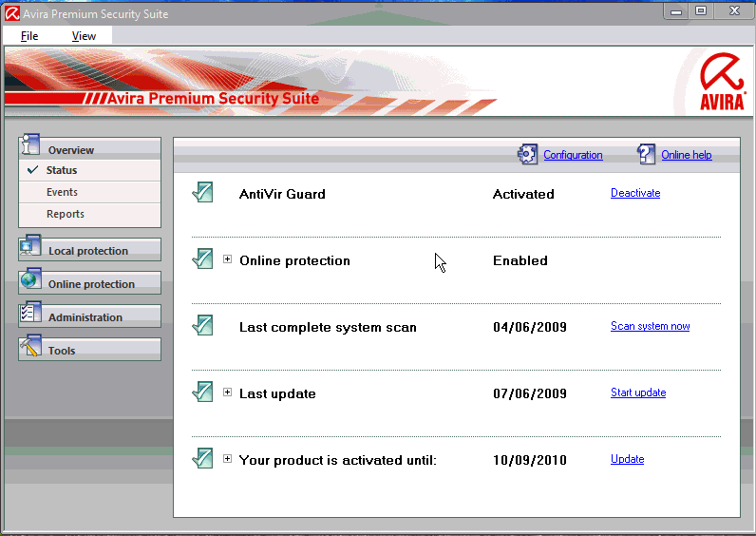Expand the product activation details
Screen dimensions: 756x536
228,459
